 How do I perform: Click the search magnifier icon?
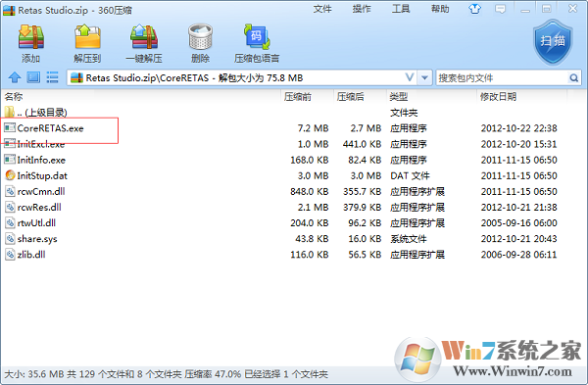[x=573, y=78]
